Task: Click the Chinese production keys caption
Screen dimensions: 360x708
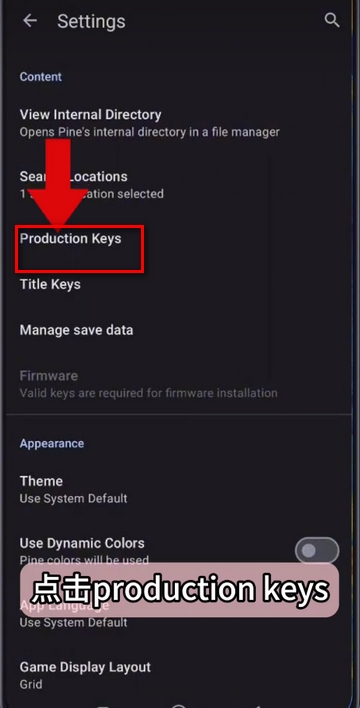Action: click(179, 590)
